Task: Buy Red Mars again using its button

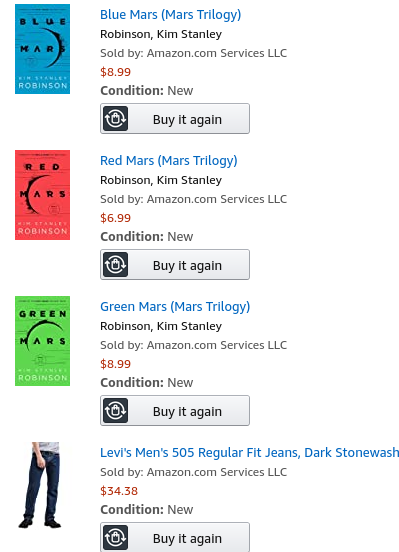Action: tap(175, 265)
